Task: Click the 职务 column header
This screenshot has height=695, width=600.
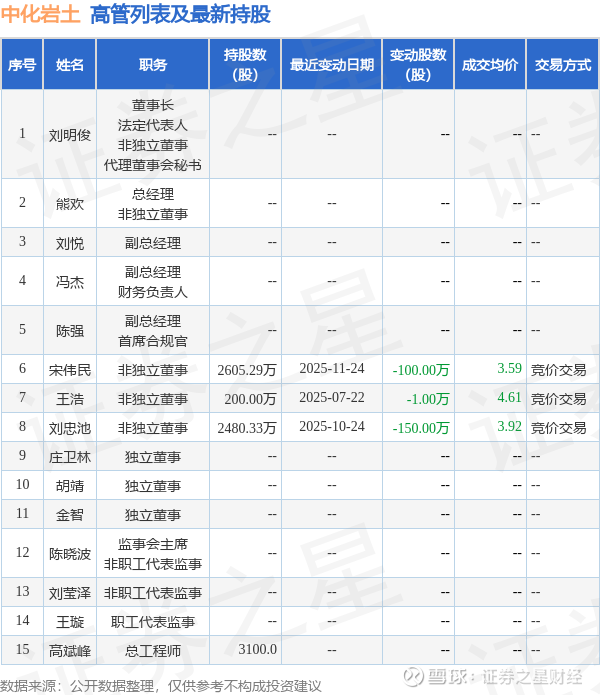Action: 153,65
